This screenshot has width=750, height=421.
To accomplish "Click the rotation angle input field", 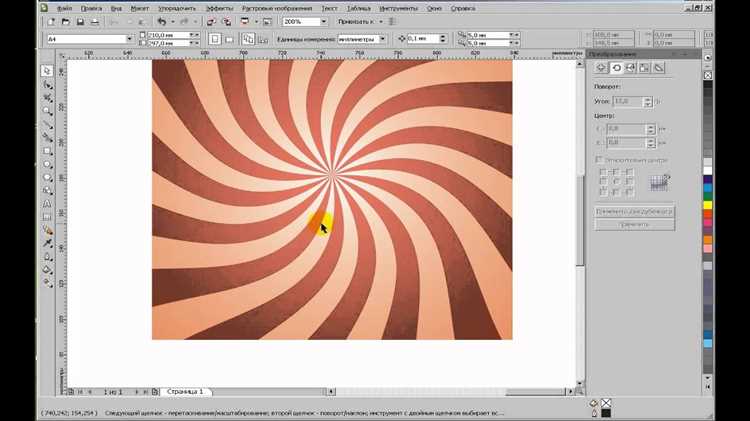I will (x=628, y=101).
